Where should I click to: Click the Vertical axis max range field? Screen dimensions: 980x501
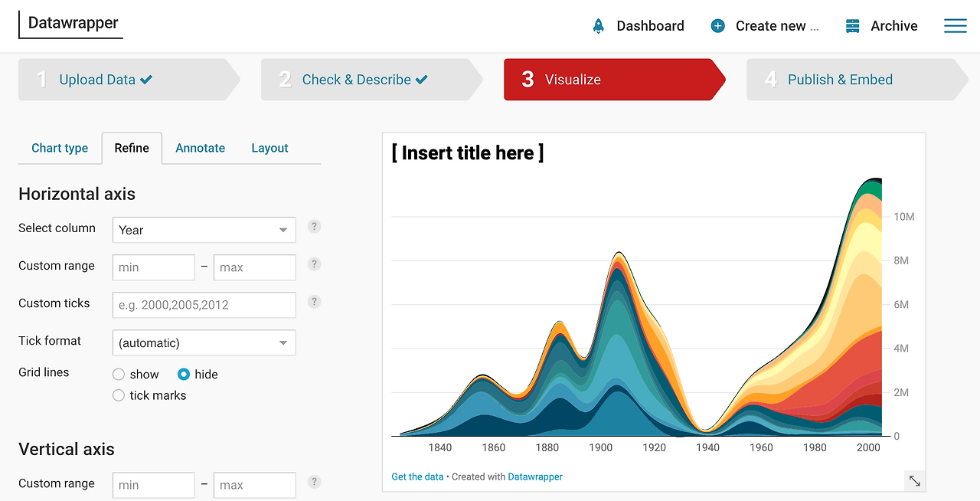[x=255, y=486]
